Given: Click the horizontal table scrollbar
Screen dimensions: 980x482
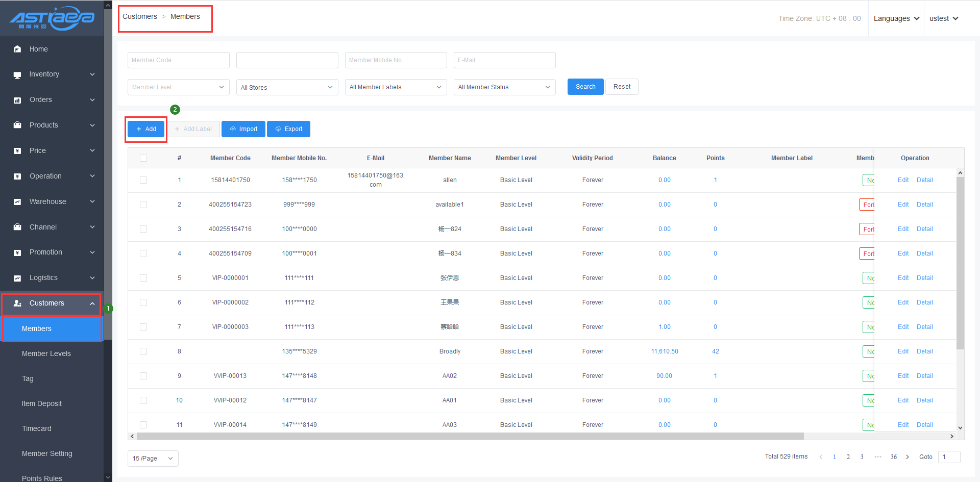Looking at the screenshot, I should [470, 436].
